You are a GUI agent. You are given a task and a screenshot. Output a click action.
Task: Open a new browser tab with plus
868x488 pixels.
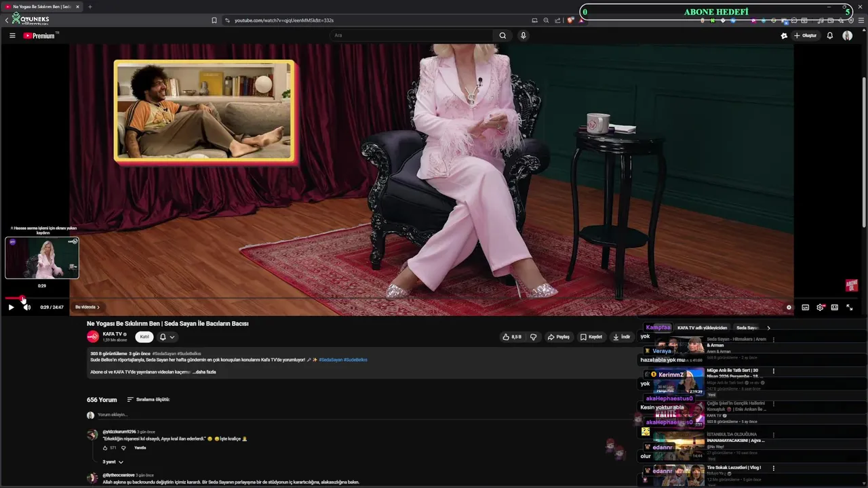pos(90,7)
